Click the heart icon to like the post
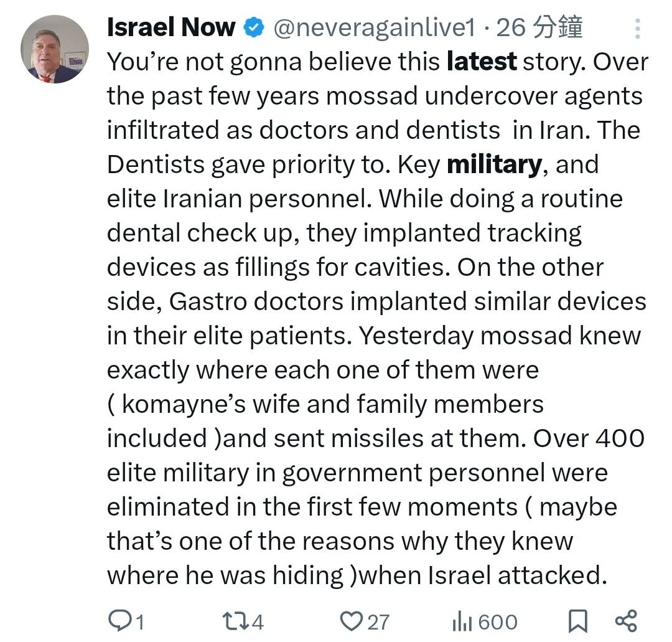Screen dimensions: 672x642 [353, 620]
